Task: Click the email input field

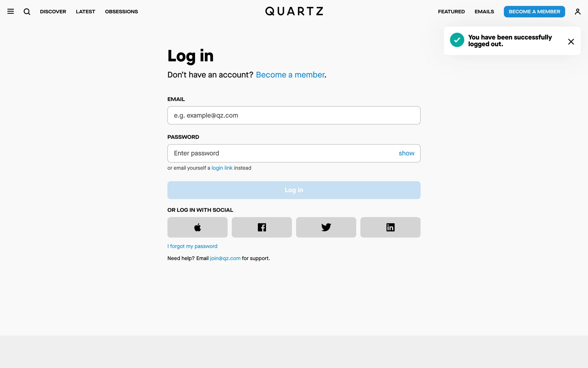Action: (x=294, y=115)
